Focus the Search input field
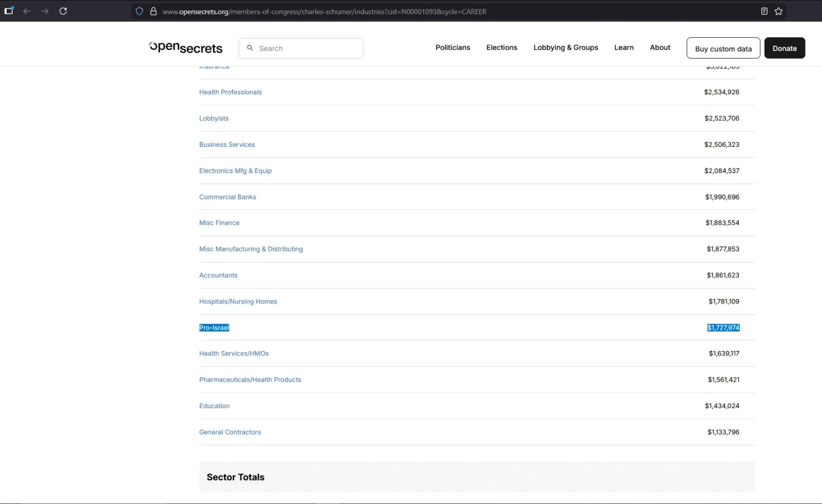Screen dimensions: 822x504 pos(301,48)
